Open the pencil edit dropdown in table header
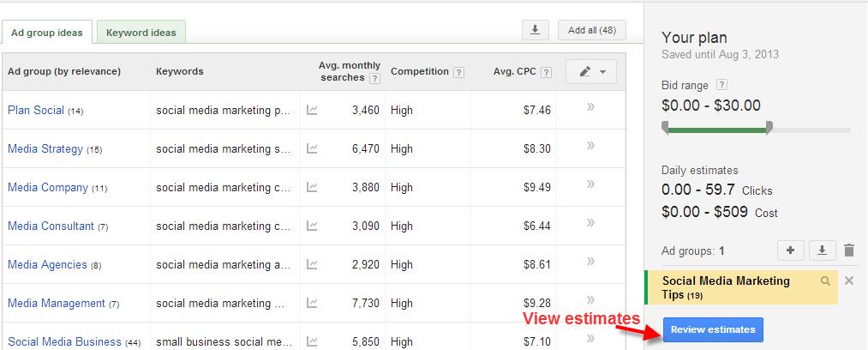 click(591, 72)
